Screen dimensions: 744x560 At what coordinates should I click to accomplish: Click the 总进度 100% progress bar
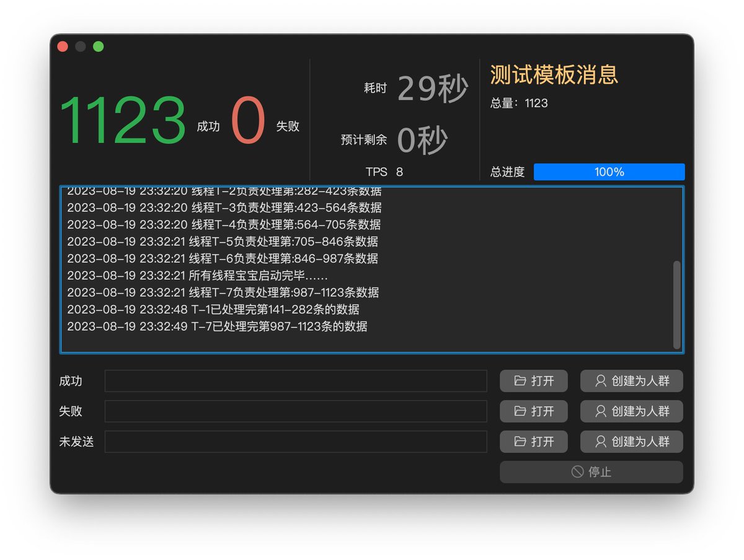click(609, 172)
